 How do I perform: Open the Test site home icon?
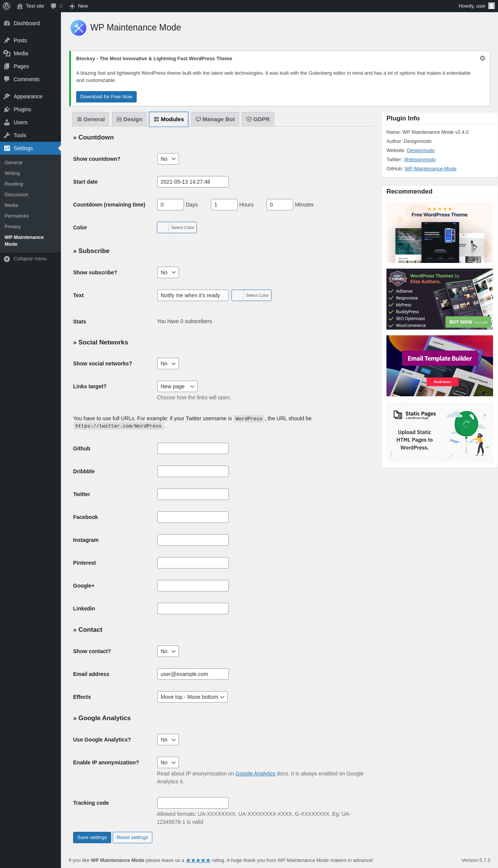pyautogui.click(x=20, y=6)
